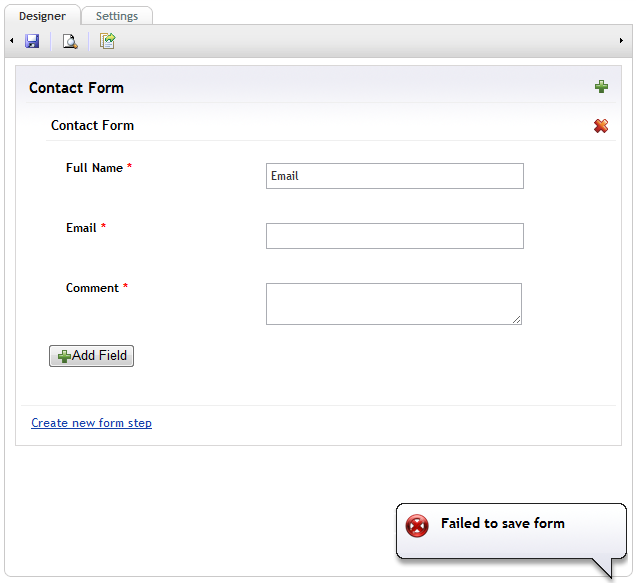Click the red error icon in notification
This screenshot has width=637, height=586.
coord(417,525)
